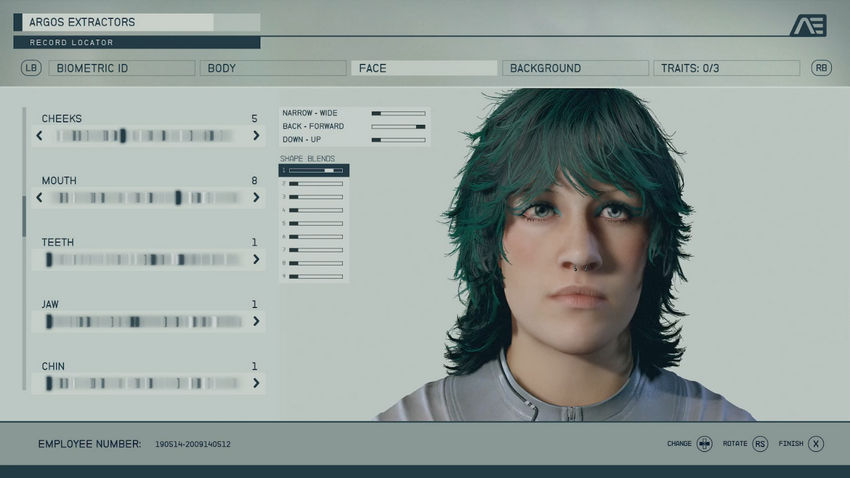Click the Finish X button icon
The image size is (850, 478).
(816, 444)
